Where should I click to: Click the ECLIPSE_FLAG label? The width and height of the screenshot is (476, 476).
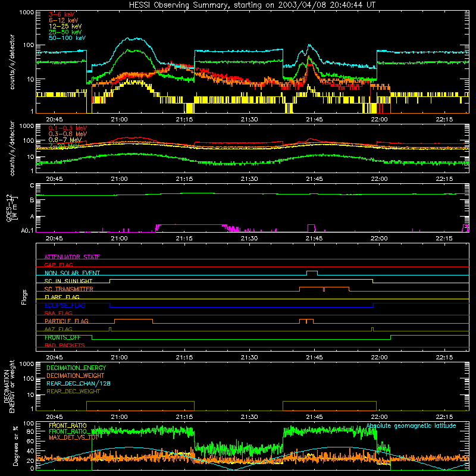click(65, 305)
